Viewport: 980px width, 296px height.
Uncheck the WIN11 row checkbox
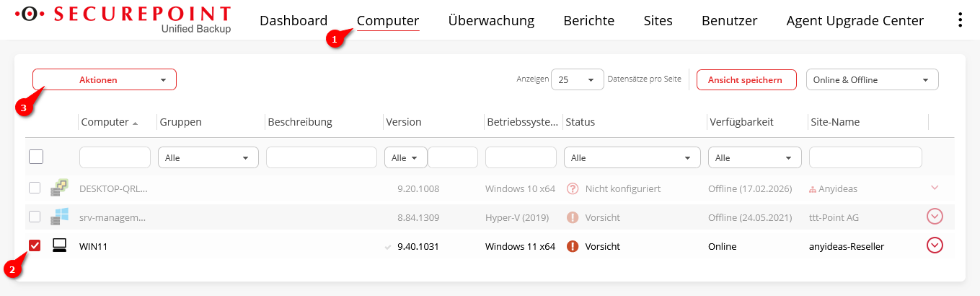point(35,246)
